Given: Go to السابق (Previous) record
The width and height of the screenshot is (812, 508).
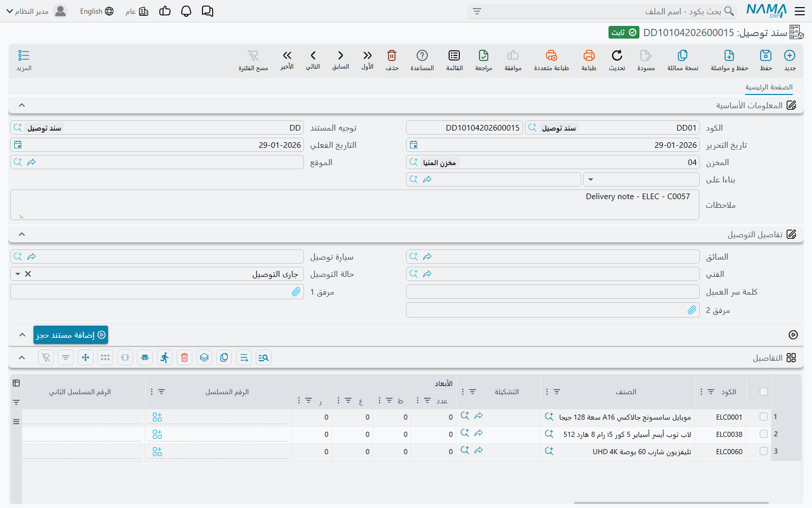Looking at the screenshot, I should 341,55.
